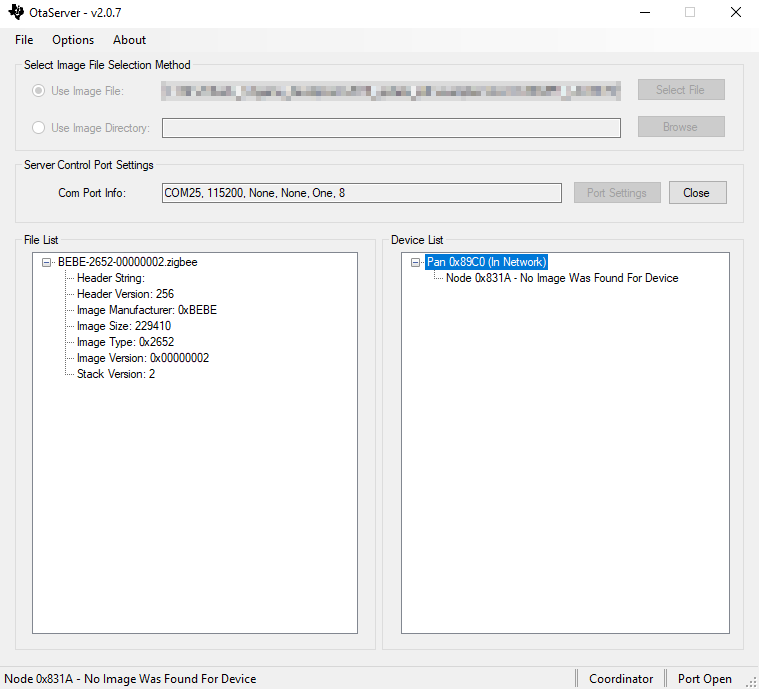Select the Image Size: 229410 item
This screenshot has height=689, width=759.
(123, 326)
